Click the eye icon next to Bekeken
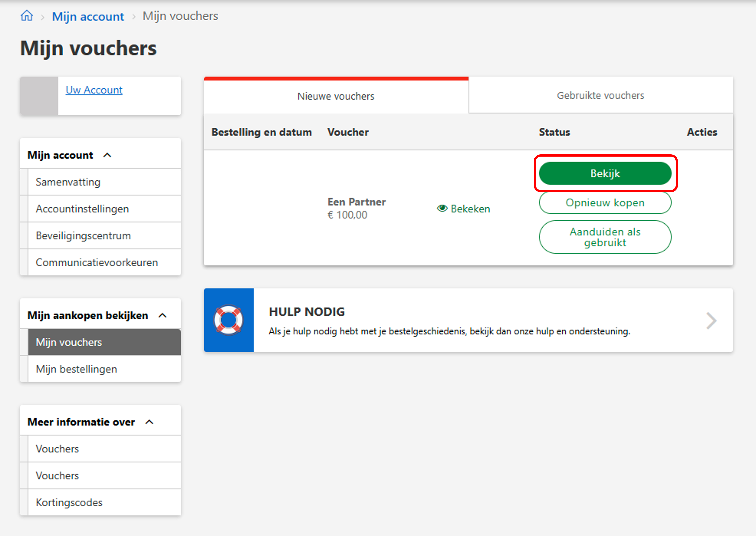The height and width of the screenshot is (536, 756). tap(442, 208)
